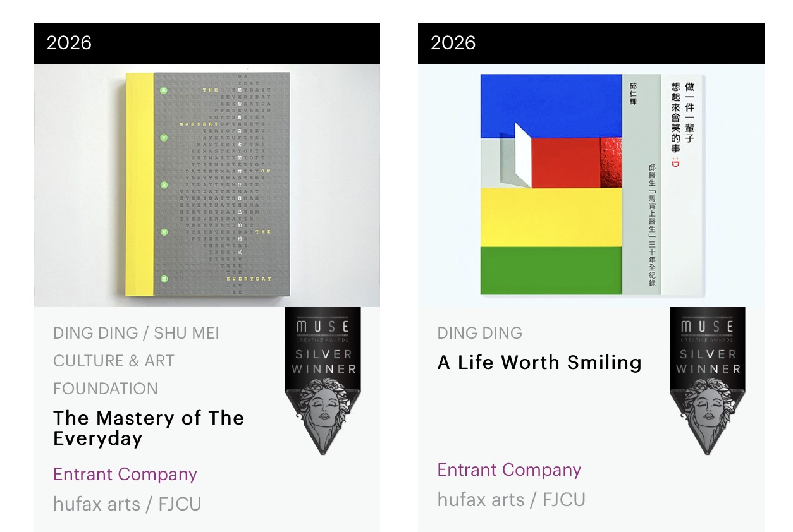Image resolution: width=793 pixels, height=532 pixels.
Task: Click the left MUSE Silver Winner badge
Action: coord(323,379)
